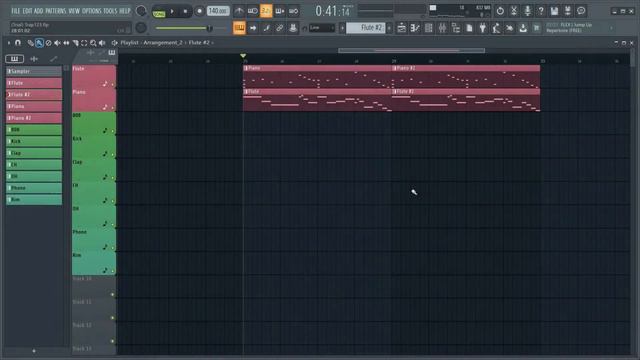The width and height of the screenshot is (640, 360).
Task: Open the VIEW menu
Action: click(74, 11)
